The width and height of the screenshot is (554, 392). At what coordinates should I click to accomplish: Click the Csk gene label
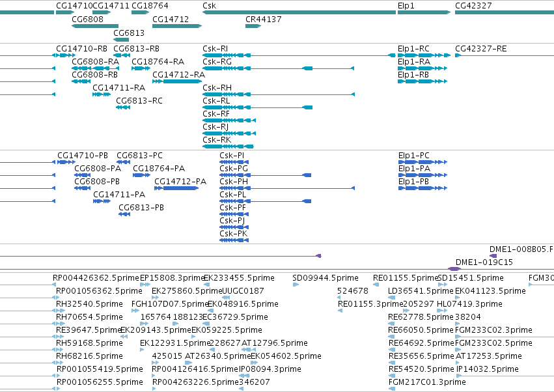pos(209,6)
